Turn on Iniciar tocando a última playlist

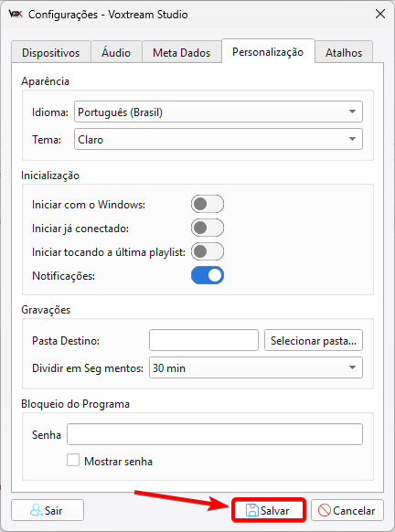tap(208, 251)
